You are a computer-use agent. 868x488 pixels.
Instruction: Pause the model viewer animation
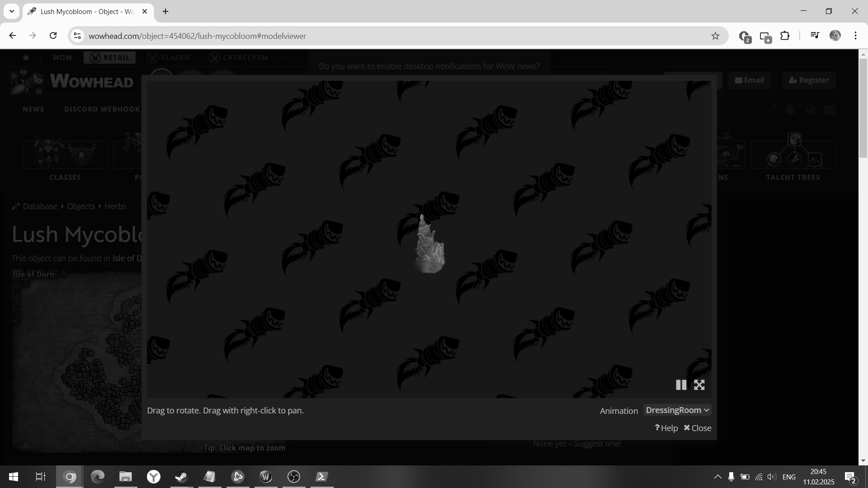pyautogui.click(x=681, y=385)
